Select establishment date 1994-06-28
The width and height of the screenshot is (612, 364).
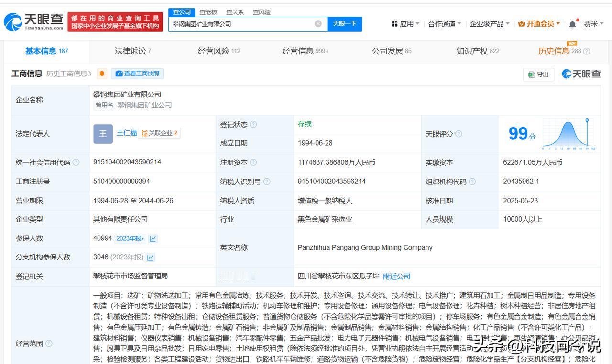tap(315, 143)
